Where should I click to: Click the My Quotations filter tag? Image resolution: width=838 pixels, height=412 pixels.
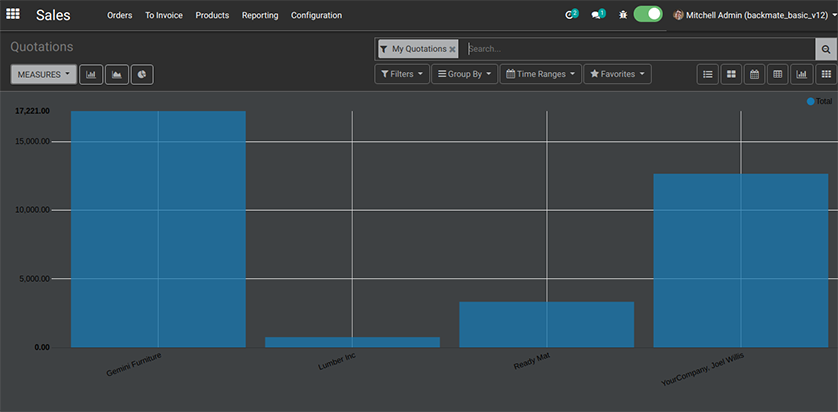click(418, 49)
